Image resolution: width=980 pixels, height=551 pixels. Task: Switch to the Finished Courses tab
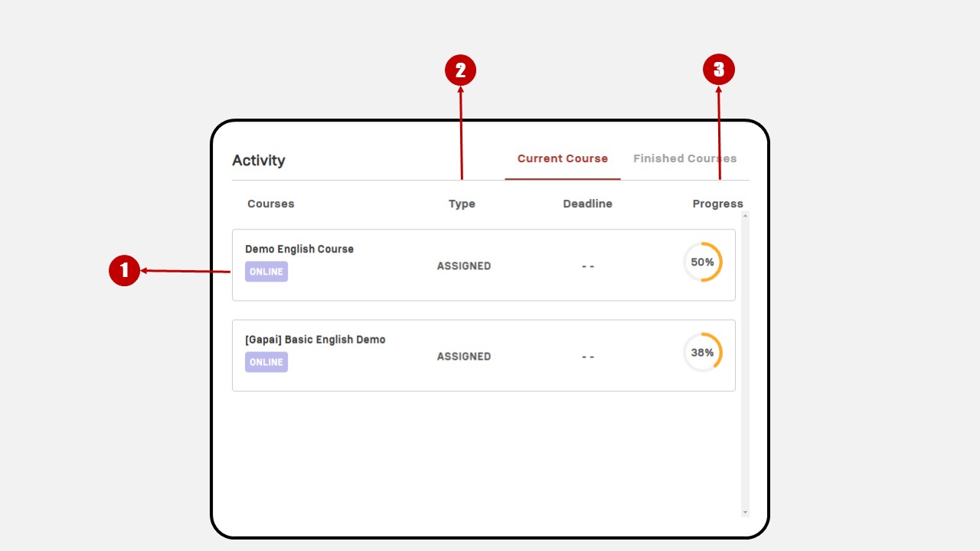tap(684, 158)
